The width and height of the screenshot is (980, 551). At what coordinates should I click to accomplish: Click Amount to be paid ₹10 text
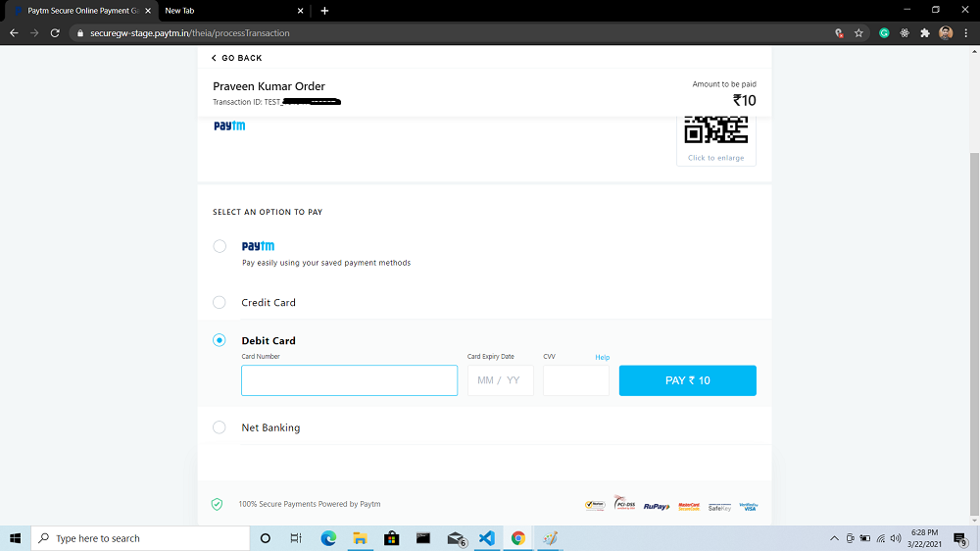click(x=724, y=93)
